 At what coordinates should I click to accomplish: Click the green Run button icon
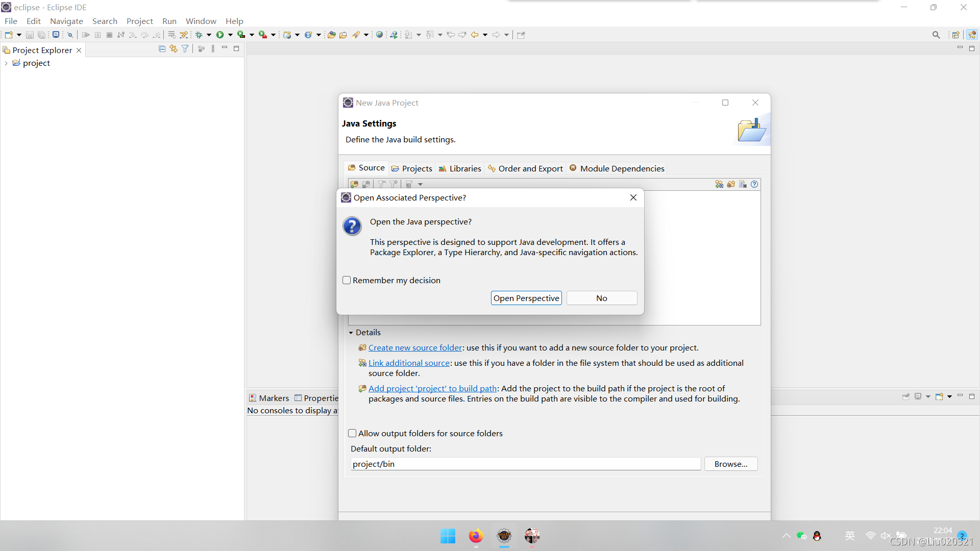[x=220, y=35]
